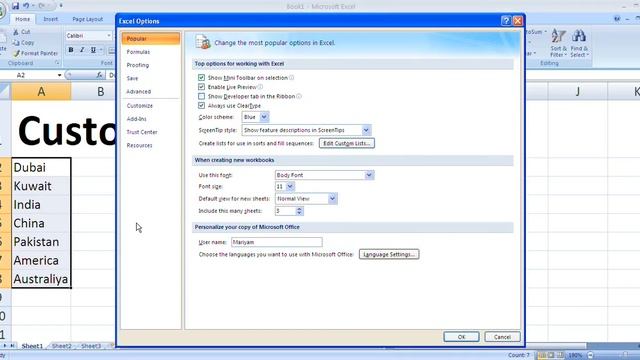This screenshot has height=360, width=640.
Task: Select Customize category in Excel Options
Action: [151, 106]
